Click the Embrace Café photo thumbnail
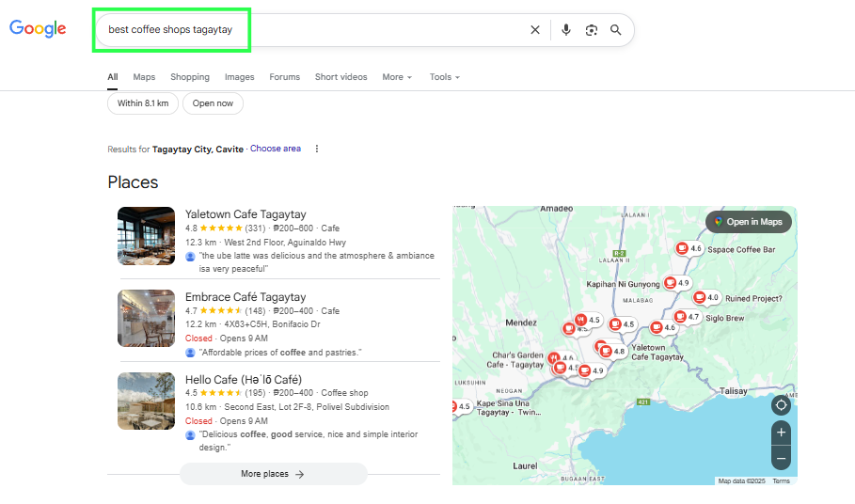This screenshot has width=855, height=504. coord(146,318)
